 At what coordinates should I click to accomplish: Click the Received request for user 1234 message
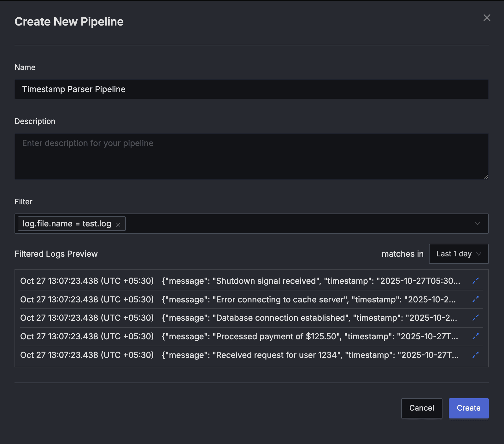(310, 355)
